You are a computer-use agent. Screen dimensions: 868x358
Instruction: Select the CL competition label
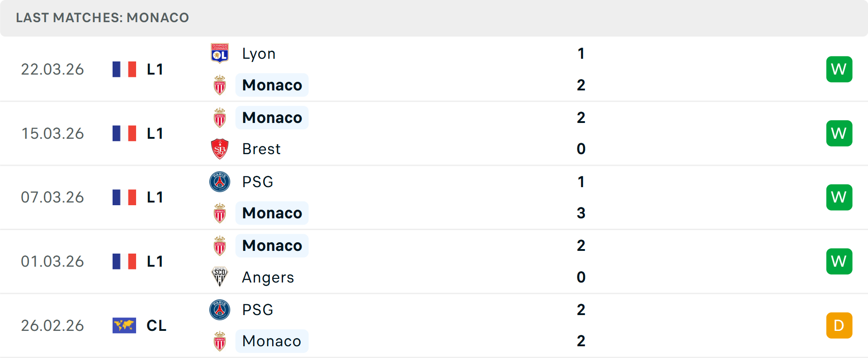pyautogui.click(x=156, y=325)
